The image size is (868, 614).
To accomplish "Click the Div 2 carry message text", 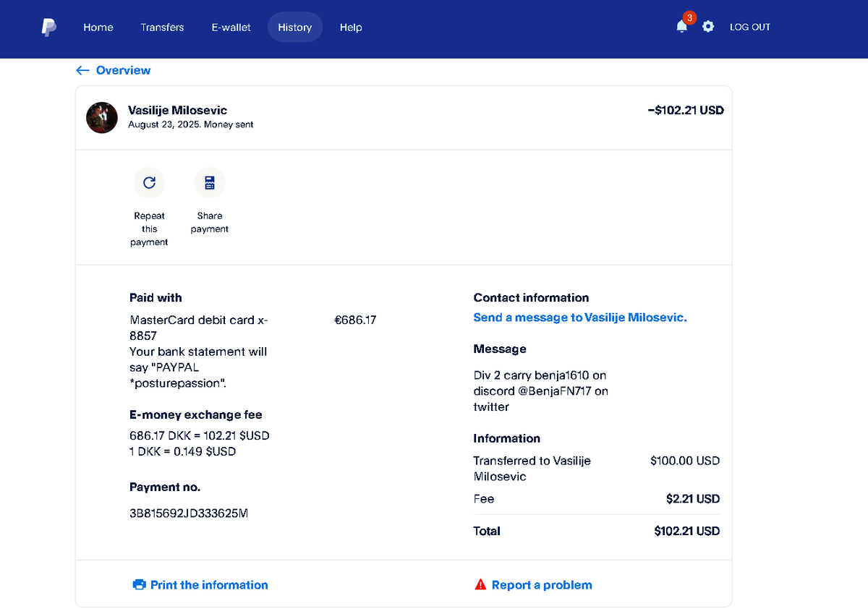I will (541, 391).
